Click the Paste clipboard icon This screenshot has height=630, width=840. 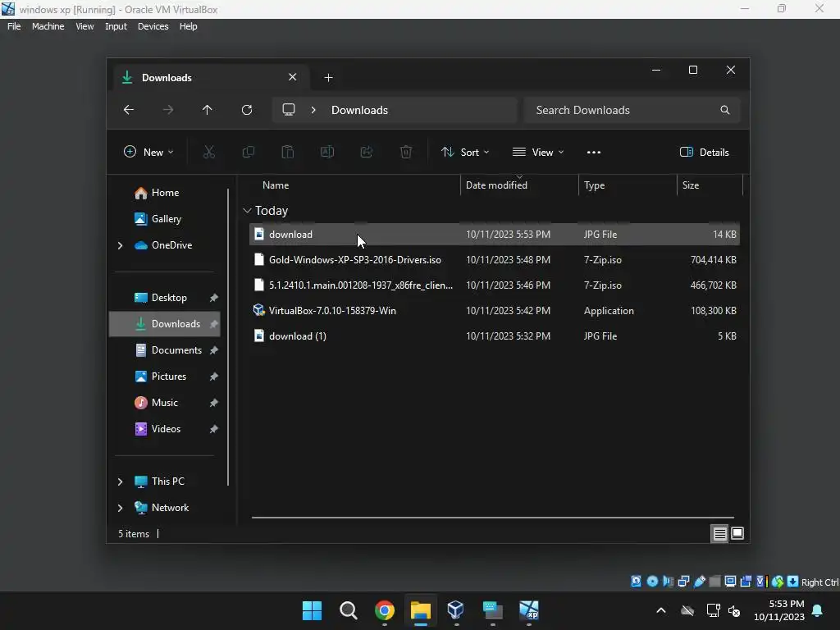click(288, 152)
